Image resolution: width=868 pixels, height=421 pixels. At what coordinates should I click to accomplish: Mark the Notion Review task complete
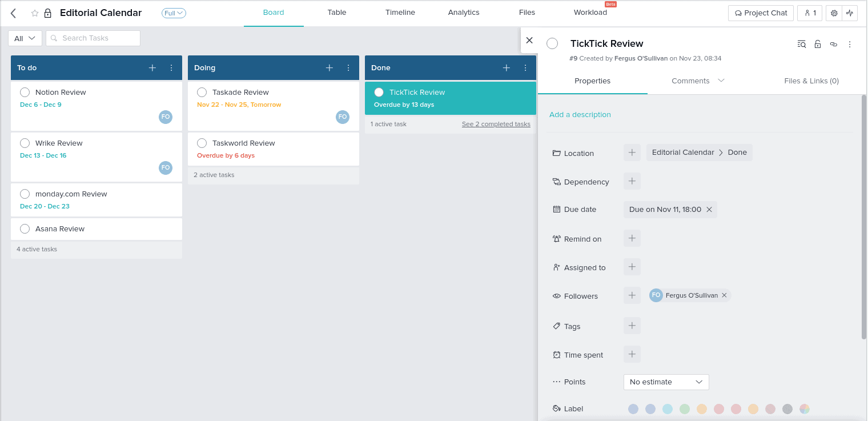click(25, 92)
